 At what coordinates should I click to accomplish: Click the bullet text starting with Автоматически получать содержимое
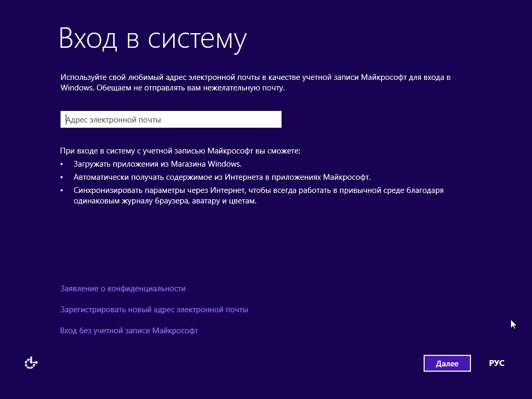(x=222, y=177)
